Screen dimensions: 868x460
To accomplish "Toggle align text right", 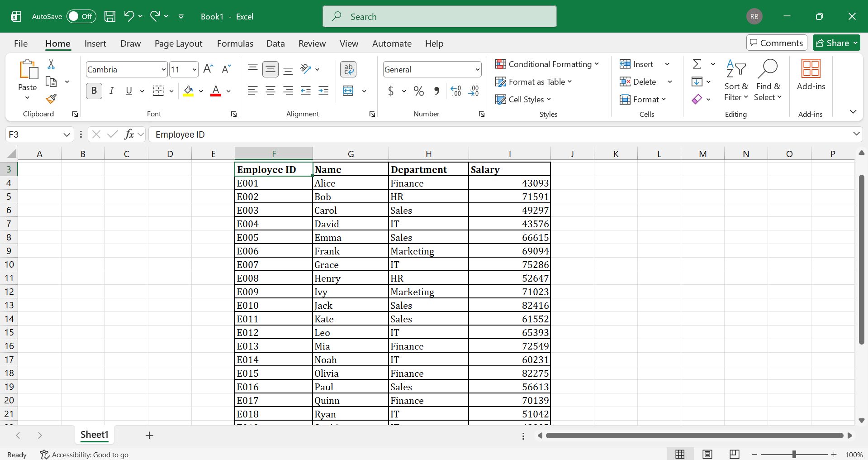I will click(288, 91).
